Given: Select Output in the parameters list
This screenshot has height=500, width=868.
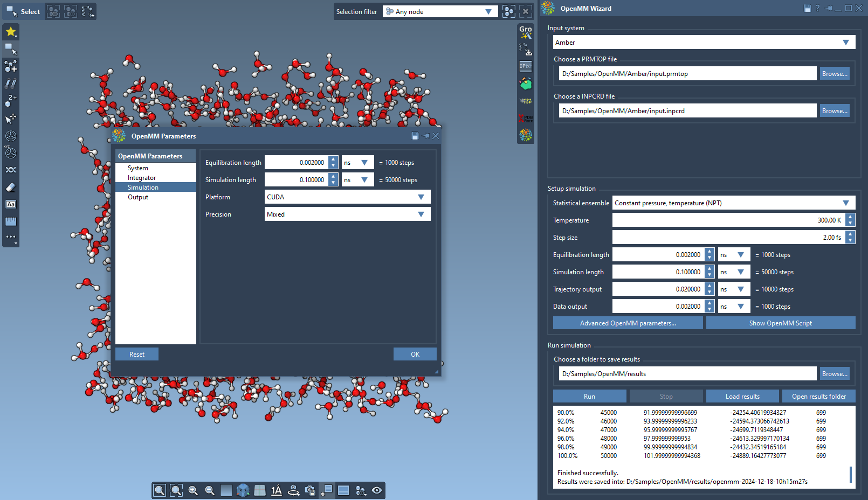Looking at the screenshot, I should coord(138,197).
